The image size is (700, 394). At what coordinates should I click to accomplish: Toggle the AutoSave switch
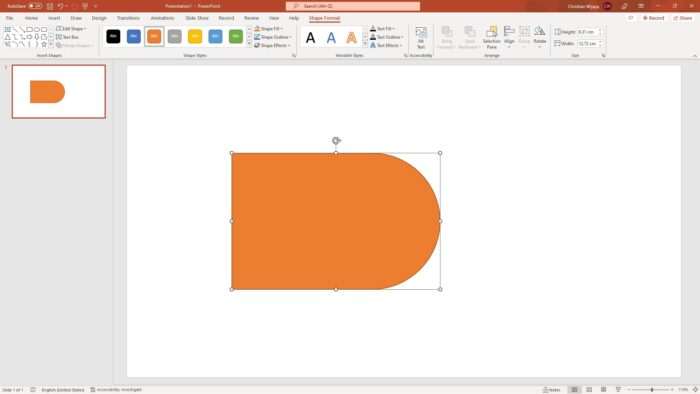click(x=35, y=6)
